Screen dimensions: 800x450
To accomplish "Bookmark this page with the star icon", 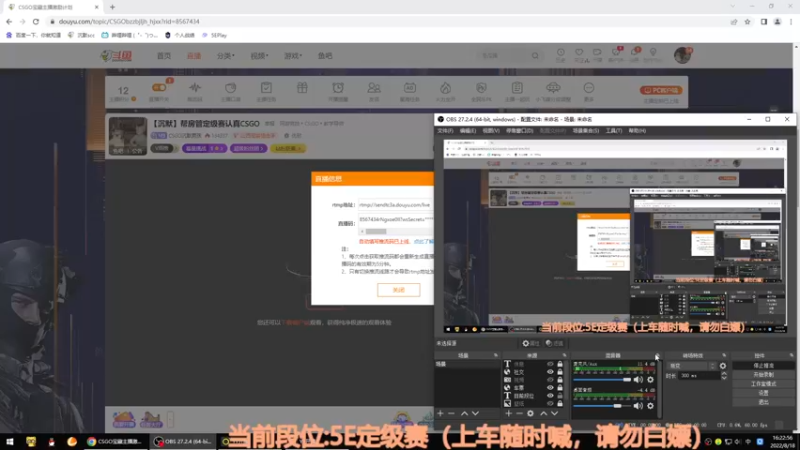I will pos(747,21).
